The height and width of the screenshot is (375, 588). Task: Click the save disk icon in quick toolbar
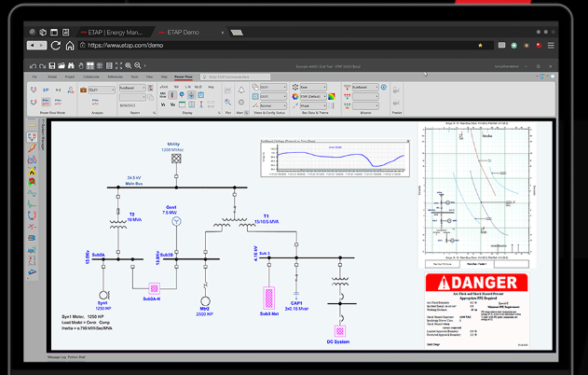click(x=50, y=65)
